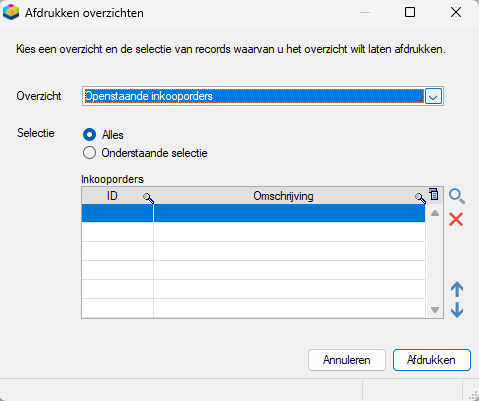Move the selected row up with the blue arrow
479x401 pixels.
(457, 289)
